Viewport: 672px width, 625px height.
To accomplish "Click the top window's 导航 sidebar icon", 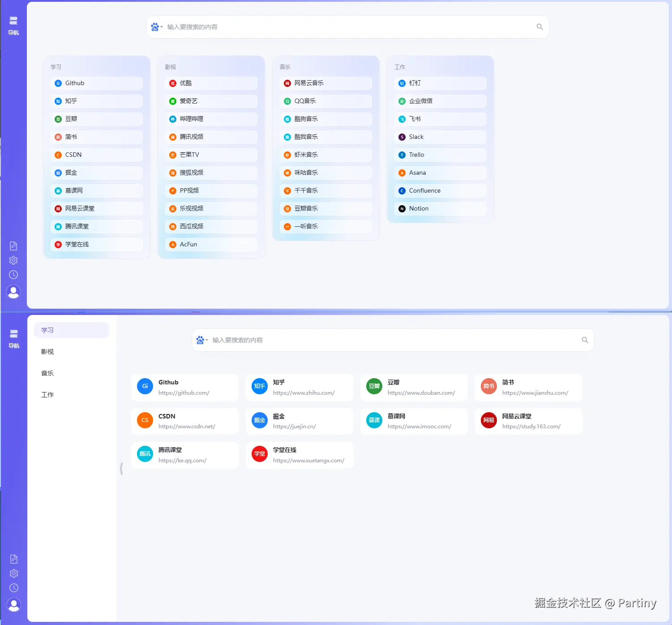I will pyautogui.click(x=13, y=26).
